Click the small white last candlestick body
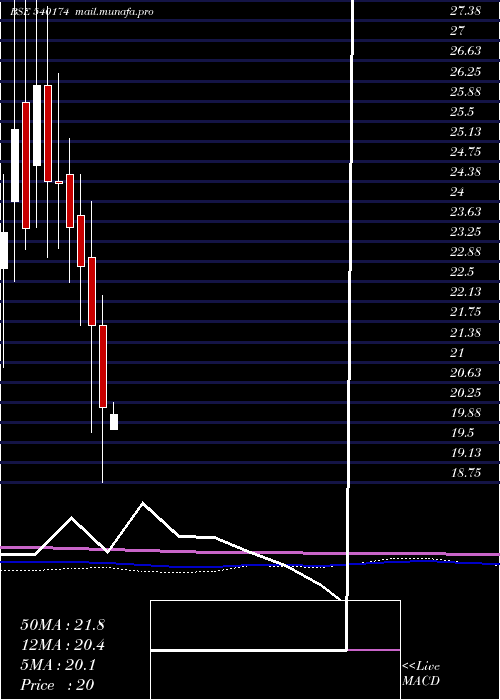Viewport: 500px width, 700px height. coord(114,422)
